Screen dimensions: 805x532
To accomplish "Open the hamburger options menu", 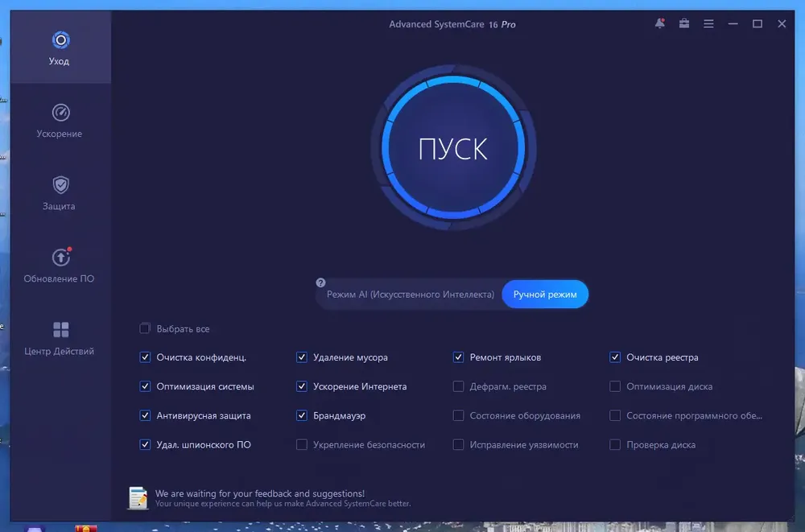I will pos(708,23).
